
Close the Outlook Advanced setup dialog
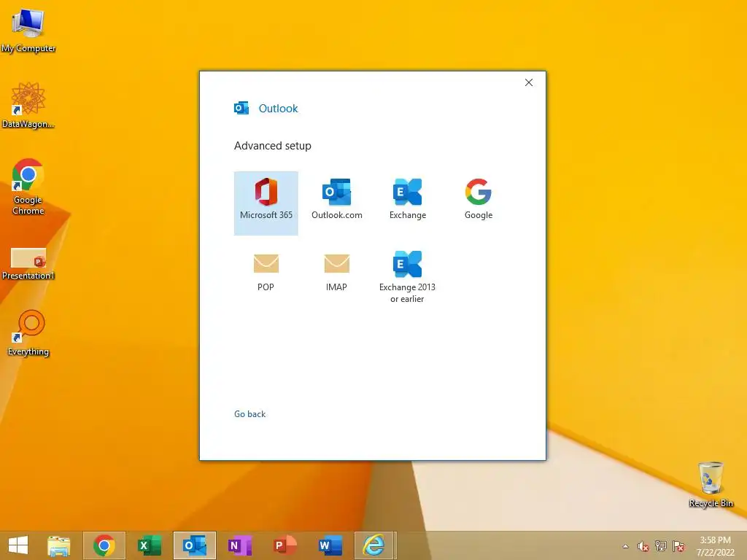[528, 82]
